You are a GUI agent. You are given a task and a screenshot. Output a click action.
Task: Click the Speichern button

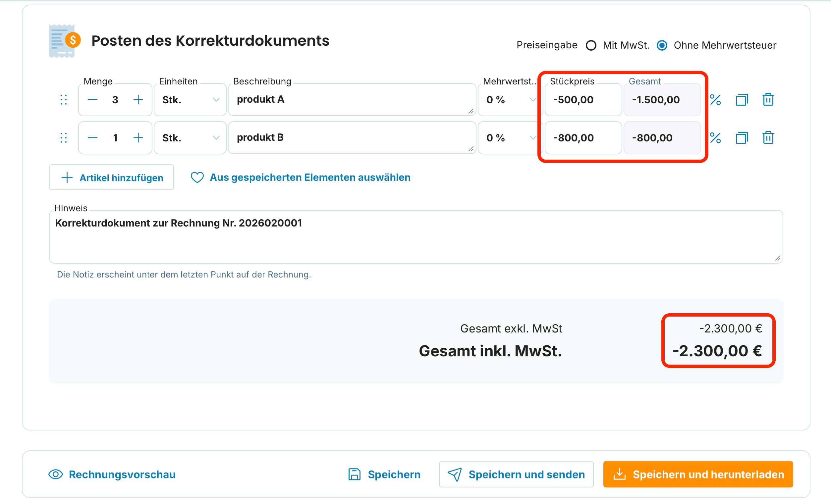(384, 474)
